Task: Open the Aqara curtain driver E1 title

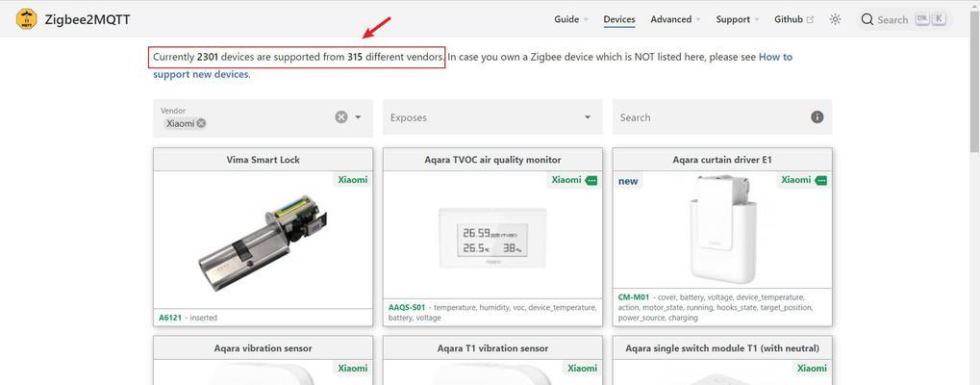Action: point(722,160)
